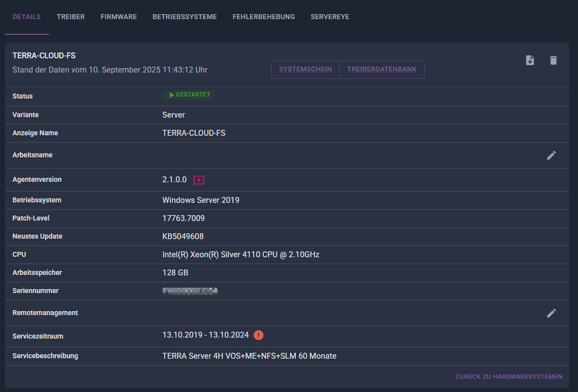Click the agent version 2.1.0.0
This screenshot has width=578, height=392.
174,180
